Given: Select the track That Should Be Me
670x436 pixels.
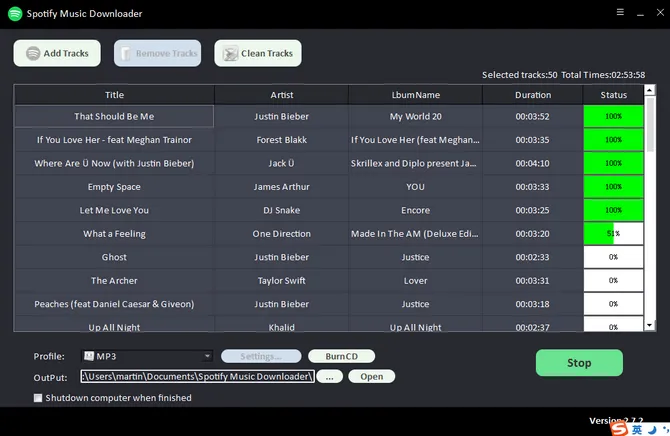Looking at the screenshot, I should (x=114, y=116).
